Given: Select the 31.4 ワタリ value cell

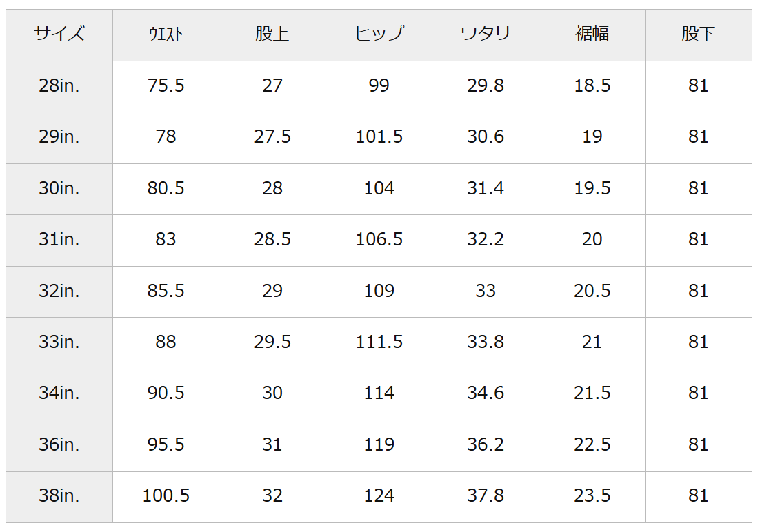Looking at the screenshot, I should (486, 188).
